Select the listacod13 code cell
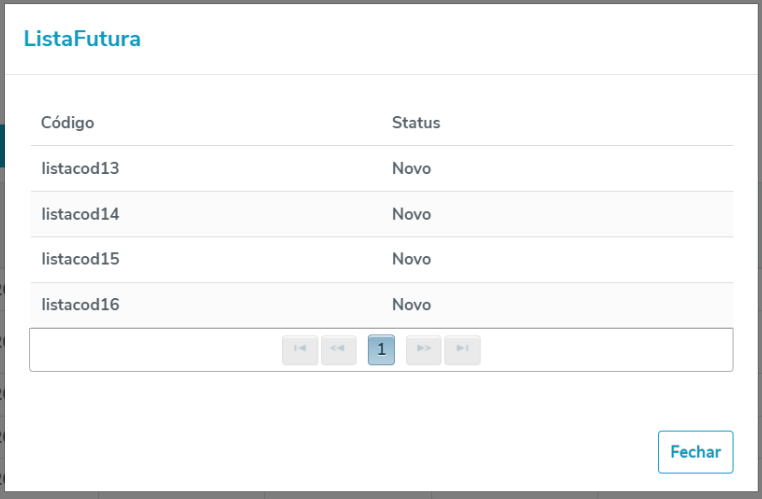Viewport: 762px width, 499px height. pyautogui.click(x=80, y=168)
